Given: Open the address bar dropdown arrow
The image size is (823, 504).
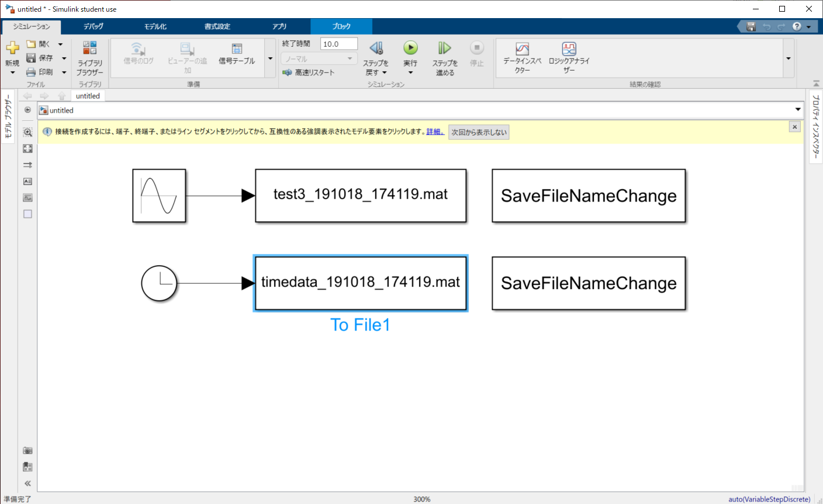Looking at the screenshot, I should click(798, 110).
